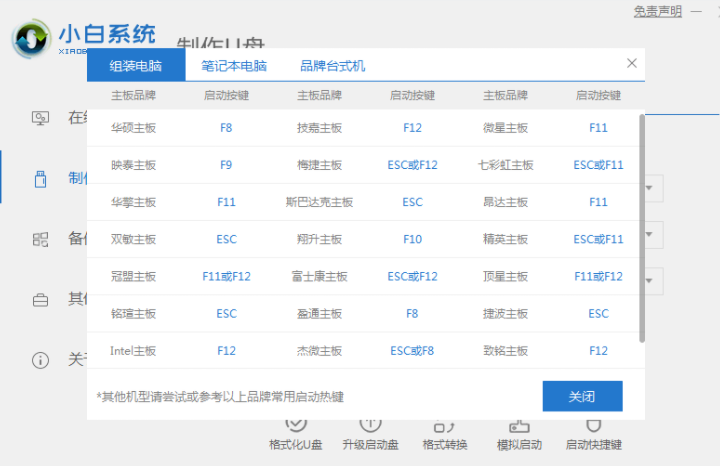Select 格式转换 tool at bottom
The width and height of the screenshot is (720, 466).
pyautogui.click(x=445, y=443)
